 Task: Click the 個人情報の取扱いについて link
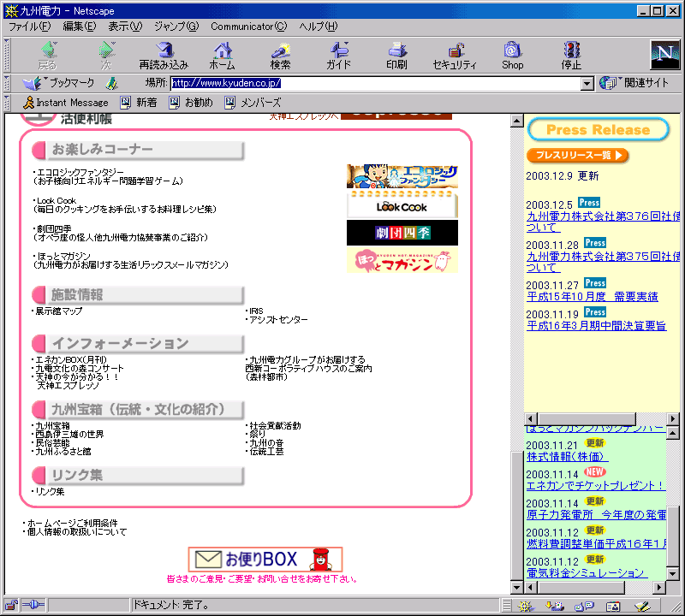coord(77,532)
